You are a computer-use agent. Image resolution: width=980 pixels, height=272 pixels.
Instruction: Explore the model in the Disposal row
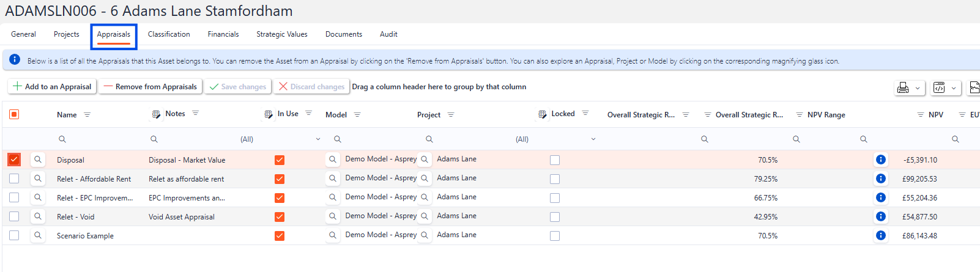point(333,160)
